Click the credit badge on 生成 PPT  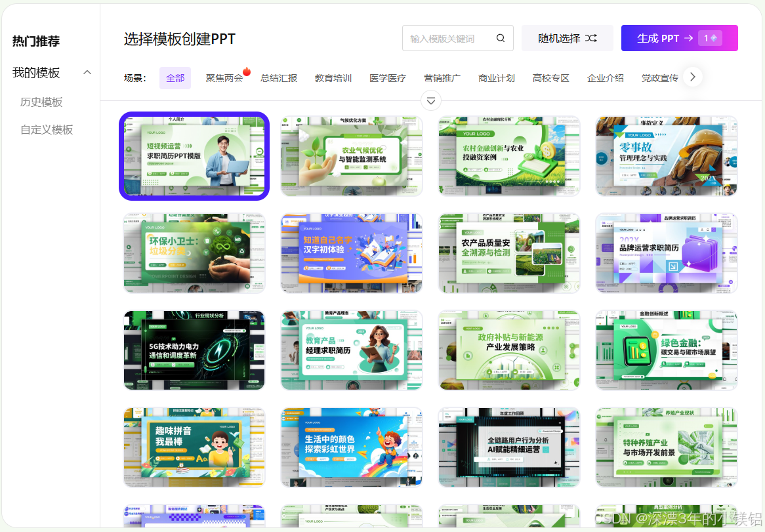710,38
